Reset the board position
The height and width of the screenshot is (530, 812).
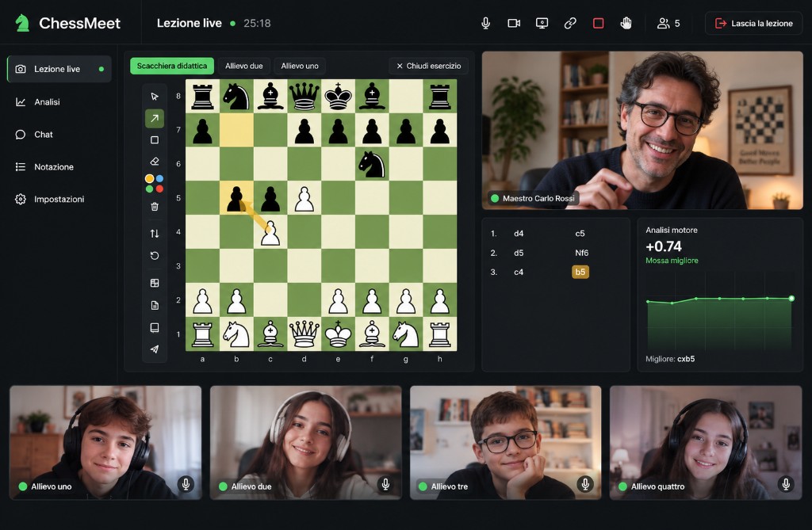point(155,256)
